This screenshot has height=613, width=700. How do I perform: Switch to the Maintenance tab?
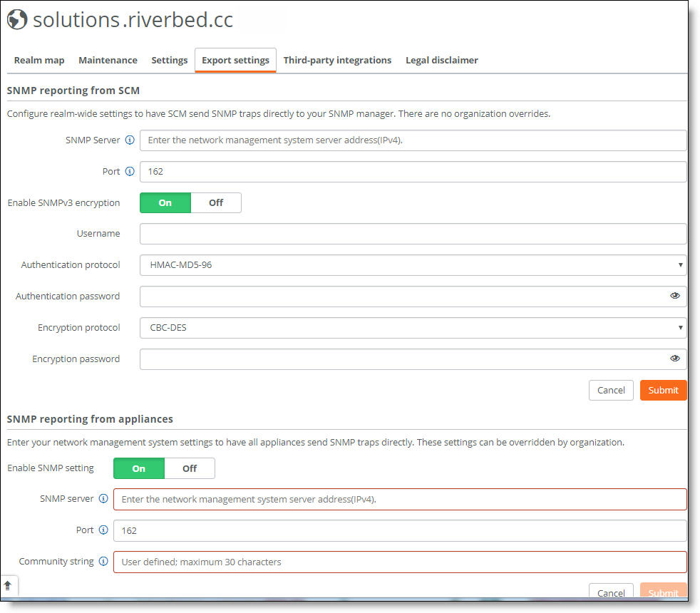tap(108, 61)
